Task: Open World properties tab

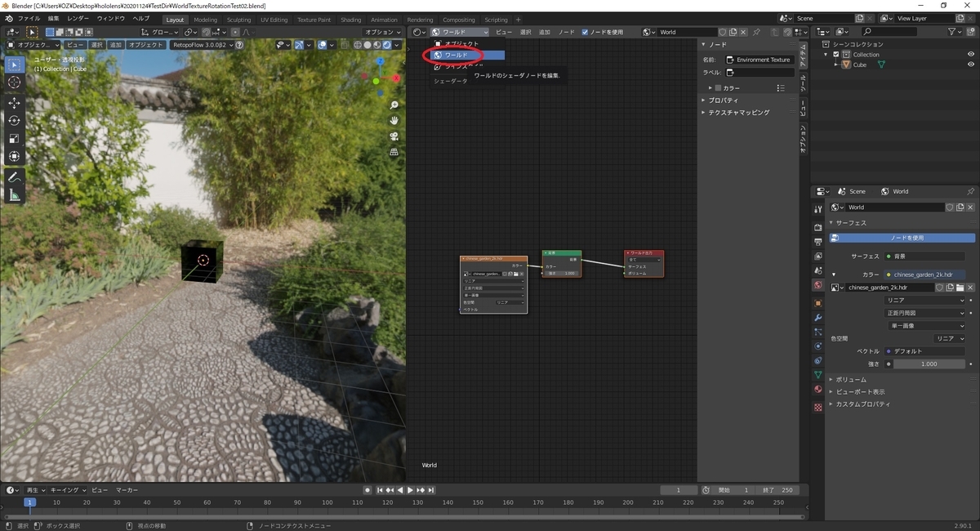Action: (817, 285)
